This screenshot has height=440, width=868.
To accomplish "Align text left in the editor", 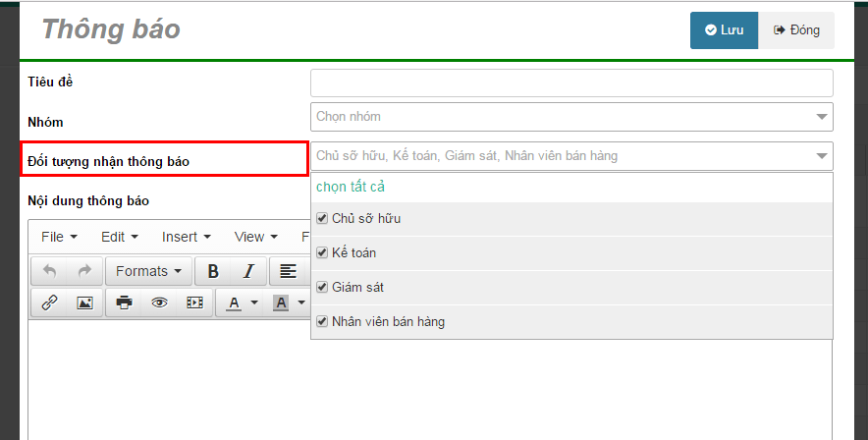I will coord(288,271).
